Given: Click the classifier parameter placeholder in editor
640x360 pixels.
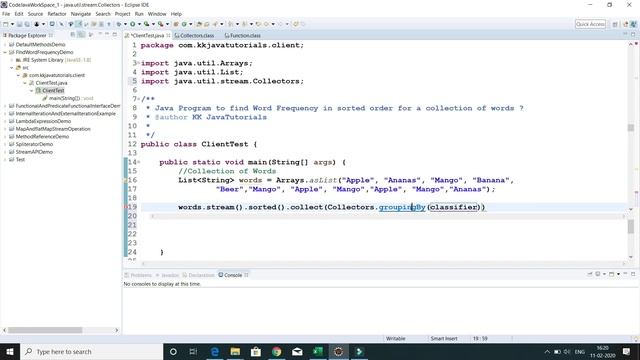Looking at the screenshot, I should 453,207.
